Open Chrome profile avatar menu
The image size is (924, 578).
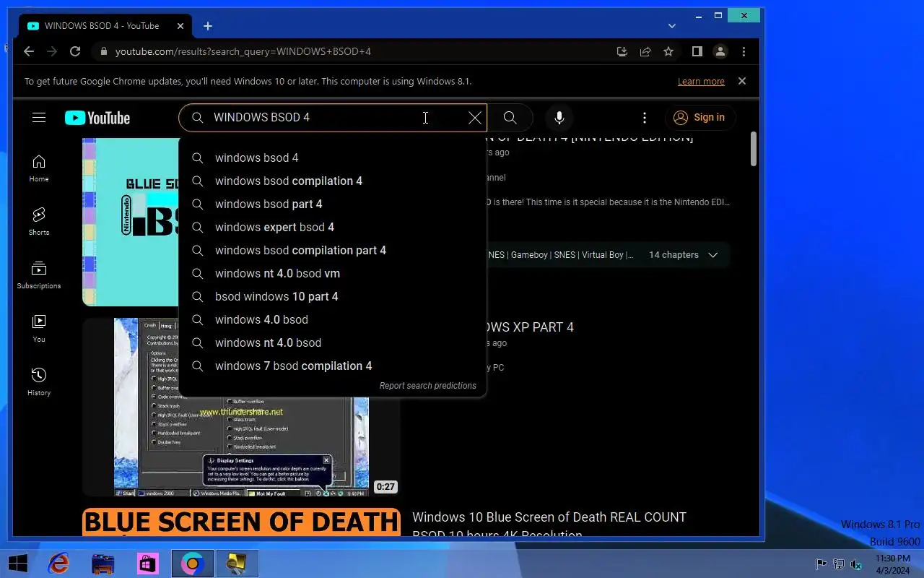click(x=720, y=51)
